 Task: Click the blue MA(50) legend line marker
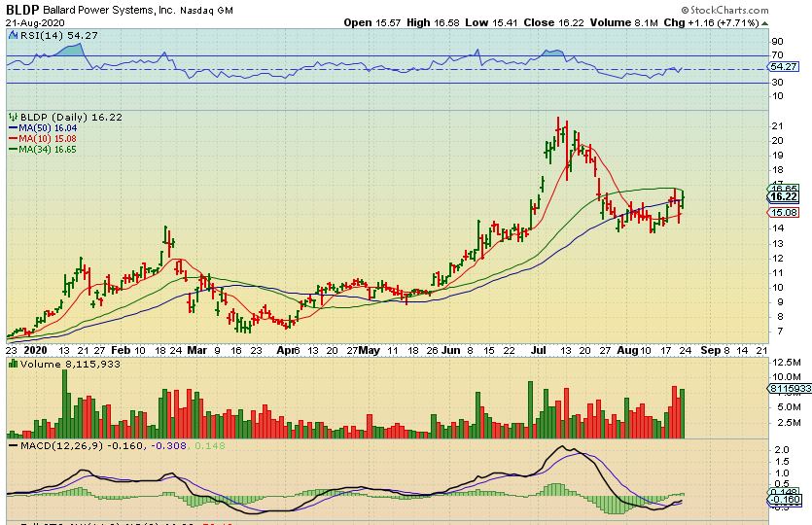(13, 128)
